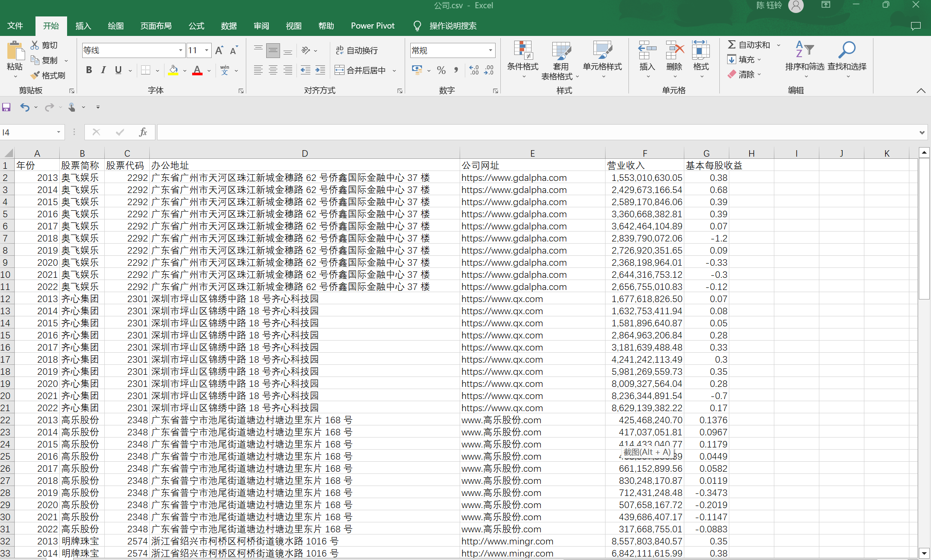
Task: Apply comma thousands separator style
Action: pyautogui.click(x=456, y=70)
